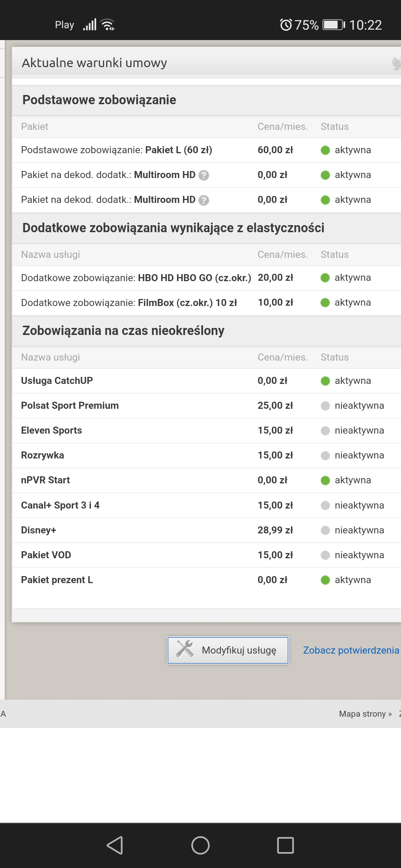Click the green status dot for Usługa CatchUP
401x868 pixels.
[x=325, y=381]
